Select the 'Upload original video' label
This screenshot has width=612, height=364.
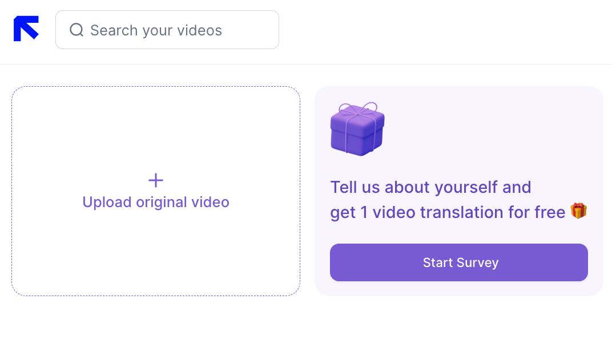[x=156, y=203]
